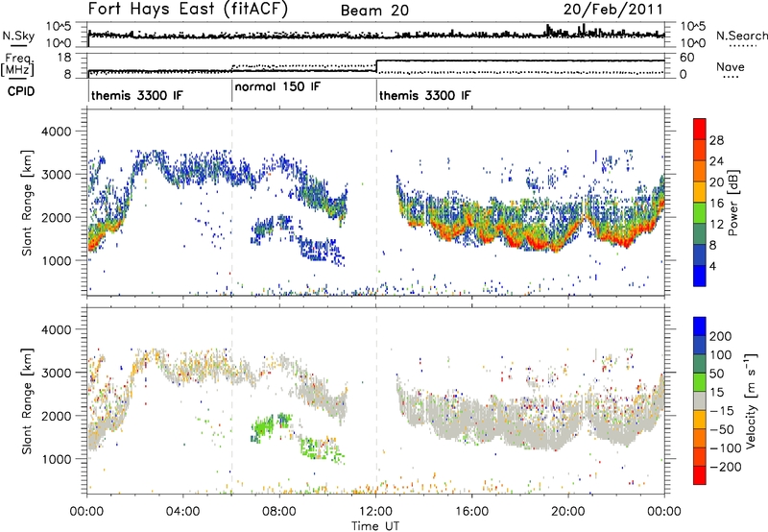Click the 'Nave' legend label

tap(731, 66)
